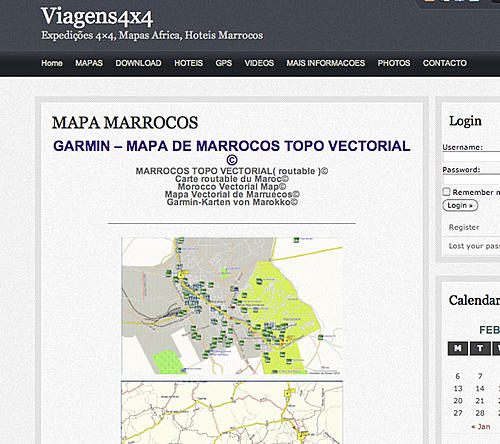
Task: Click the text 'Carte routable du Maroc©'
Action: (232, 179)
